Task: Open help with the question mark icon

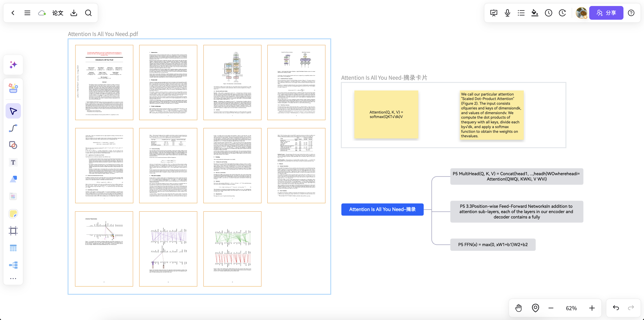Action: [x=631, y=13]
